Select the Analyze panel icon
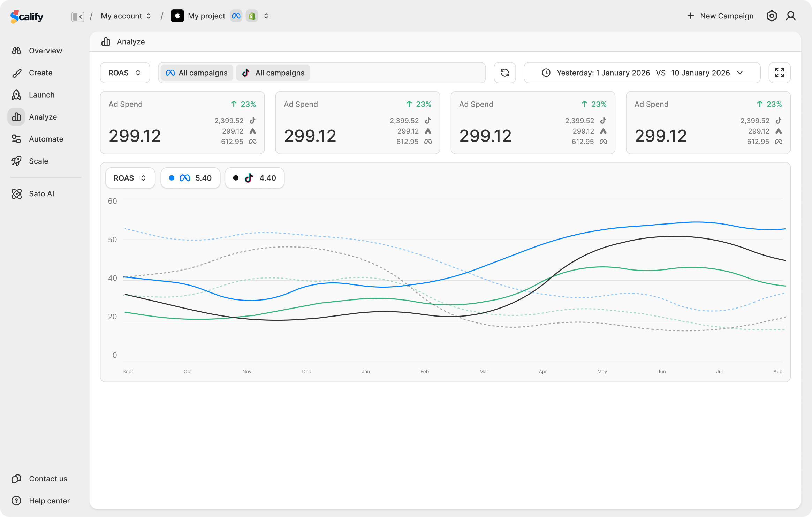 [x=16, y=117]
